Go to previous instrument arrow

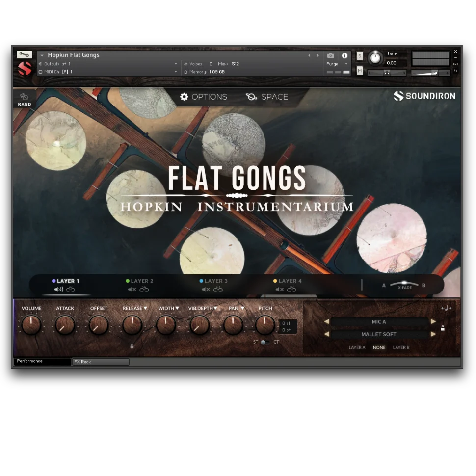tap(309, 55)
